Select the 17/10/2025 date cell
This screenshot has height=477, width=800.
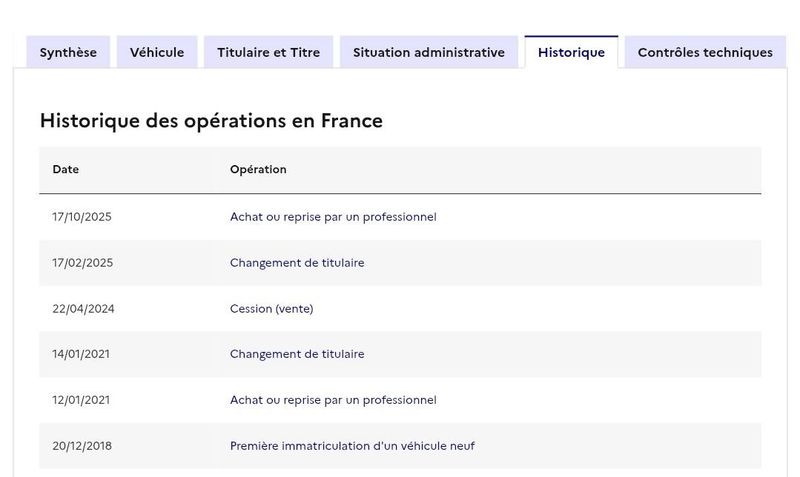pos(82,217)
